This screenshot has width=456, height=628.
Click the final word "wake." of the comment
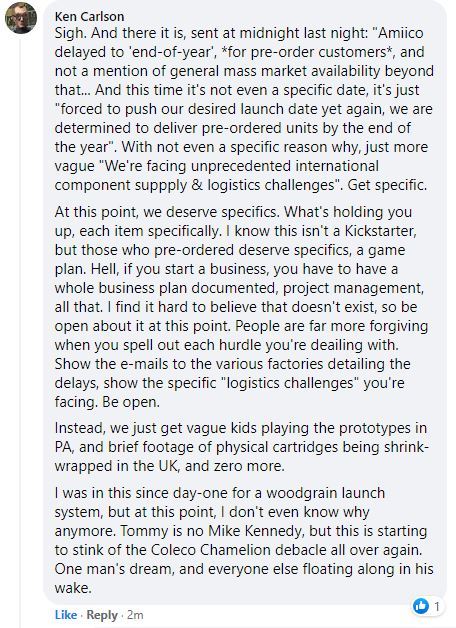(x=73, y=588)
